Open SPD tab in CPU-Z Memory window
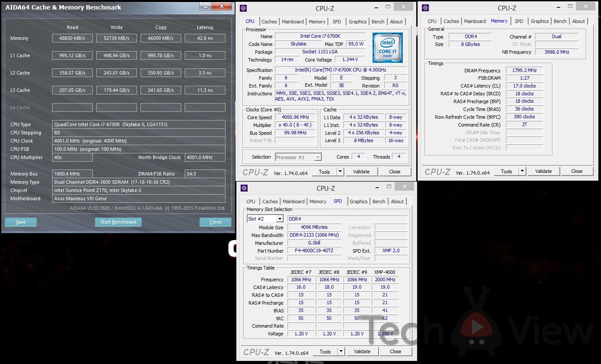 (x=519, y=21)
